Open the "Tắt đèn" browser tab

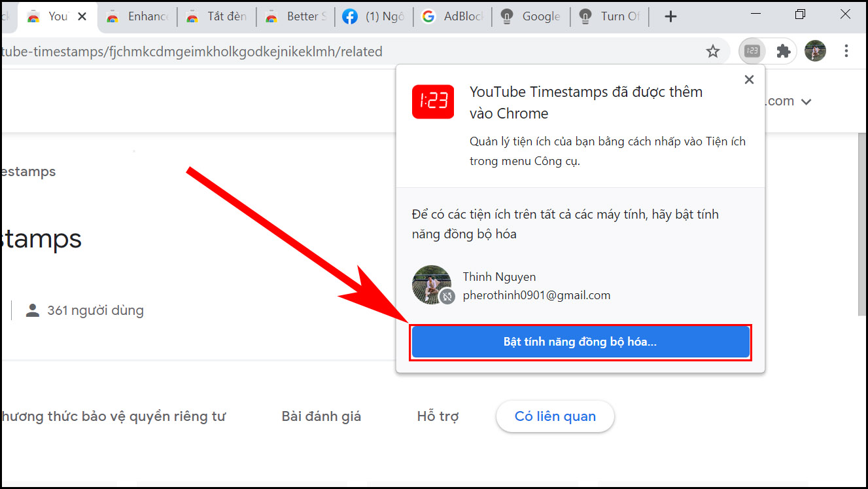pyautogui.click(x=217, y=16)
